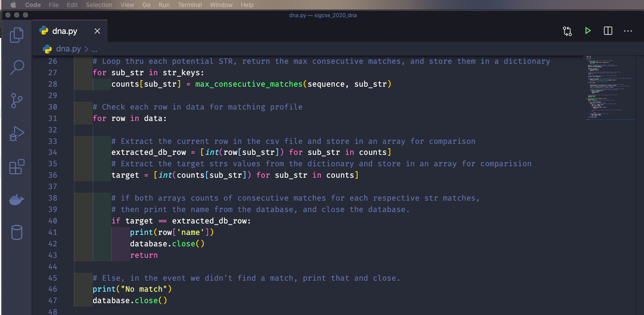Click 'target' variable on line 36
The image size is (644, 315).
click(x=125, y=175)
